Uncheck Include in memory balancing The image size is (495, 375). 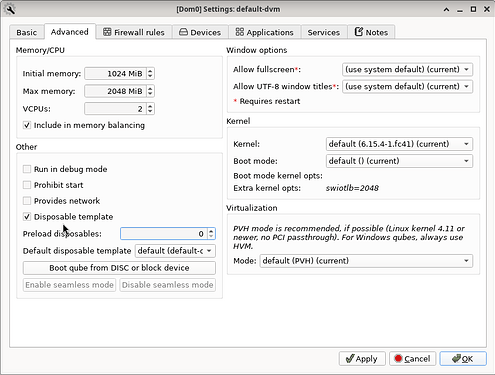27,125
